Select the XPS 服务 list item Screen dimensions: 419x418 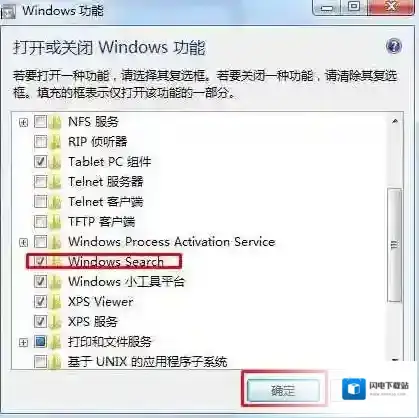tap(93, 322)
